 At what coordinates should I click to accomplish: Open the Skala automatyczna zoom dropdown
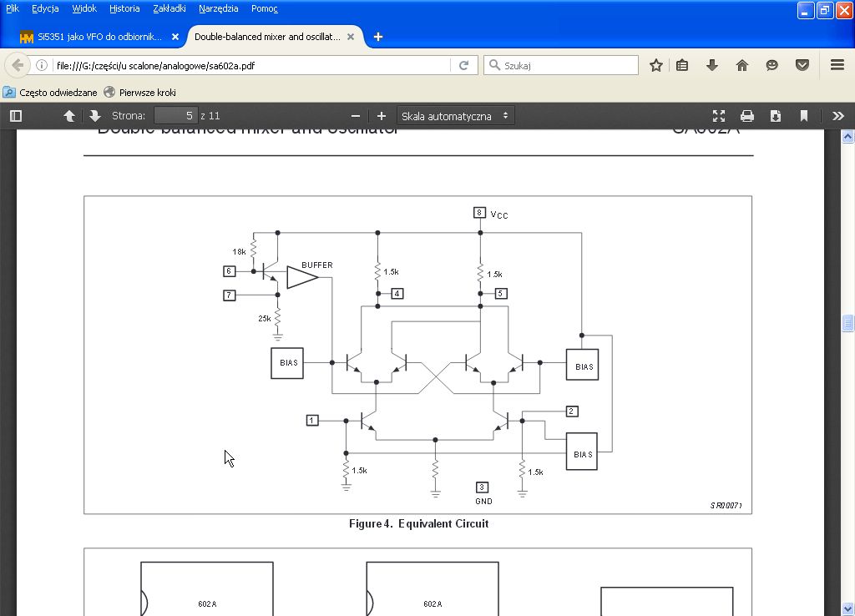[x=455, y=116]
